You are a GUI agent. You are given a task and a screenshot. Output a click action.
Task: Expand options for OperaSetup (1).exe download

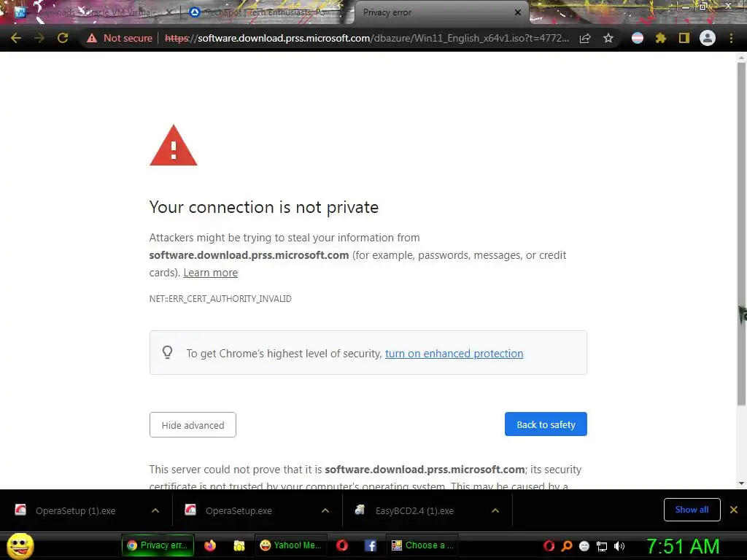(x=155, y=510)
